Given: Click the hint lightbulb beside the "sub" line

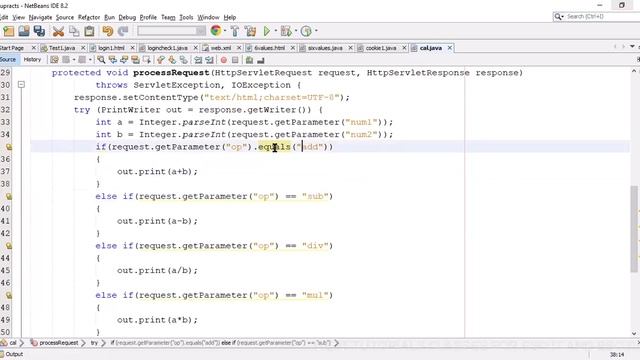Looking at the screenshot, I should pos(9,196).
